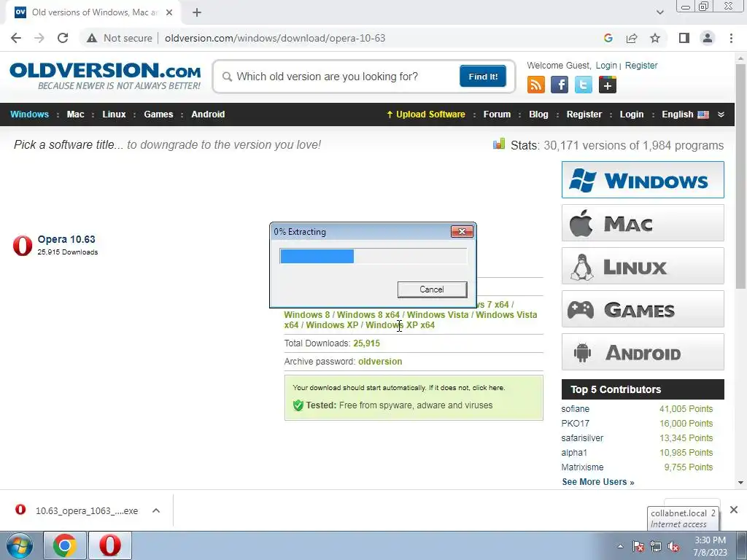Go forward with the browser arrow
The height and width of the screenshot is (560, 747).
[39, 38]
